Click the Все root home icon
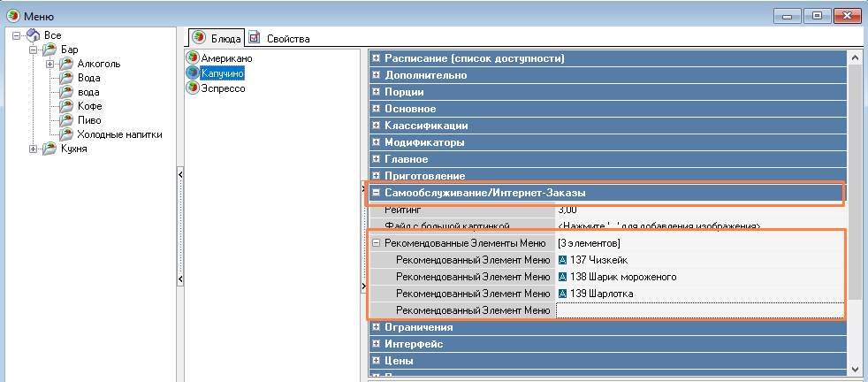 [x=34, y=34]
